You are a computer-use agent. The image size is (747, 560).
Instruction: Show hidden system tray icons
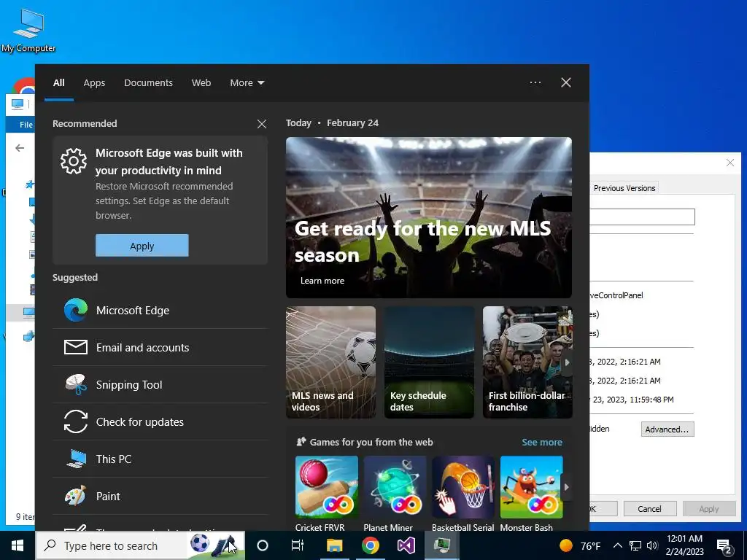[x=617, y=545]
